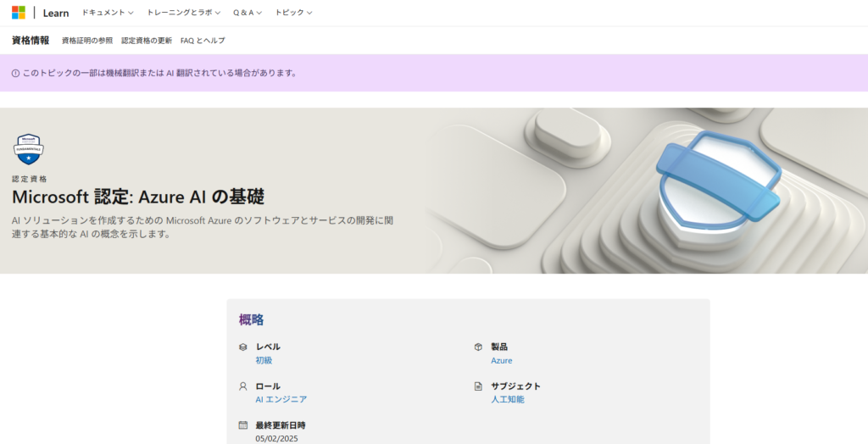Expand the Q&A dropdown menu
Viewport: 868px width, 444px height.
[248, 13]
